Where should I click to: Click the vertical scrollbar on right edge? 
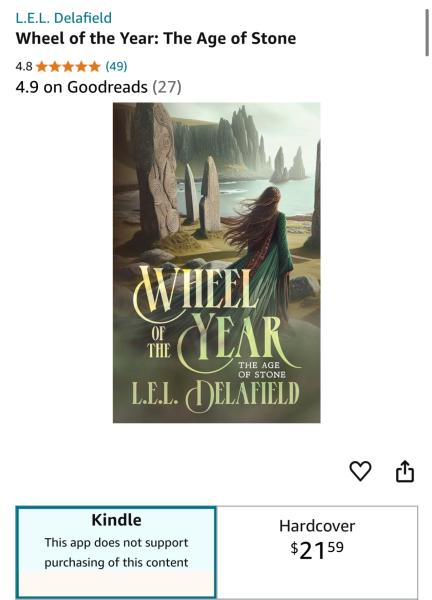[x=427, y=33]
